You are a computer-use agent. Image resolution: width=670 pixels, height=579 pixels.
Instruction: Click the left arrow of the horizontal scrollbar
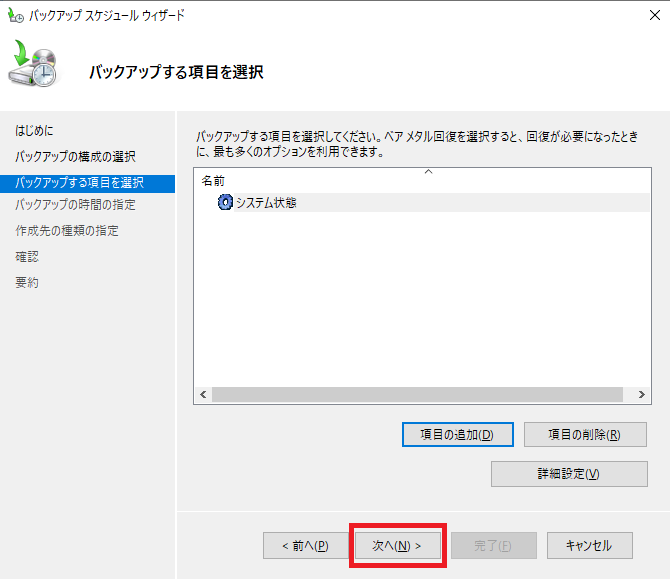click(x=203, y=395)
